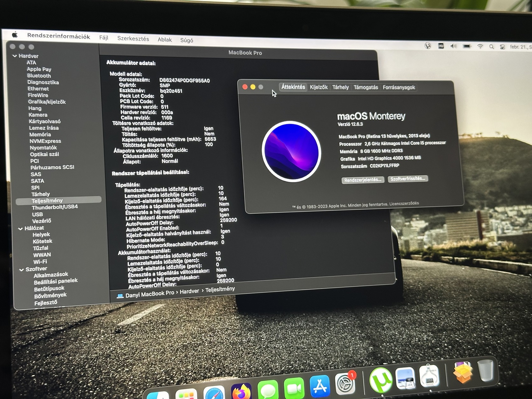Image resolution: width=532 pixels, height=399 pixels.
Task: Open the Rendszerinformációk app menu
Action: tap(59, 36)
